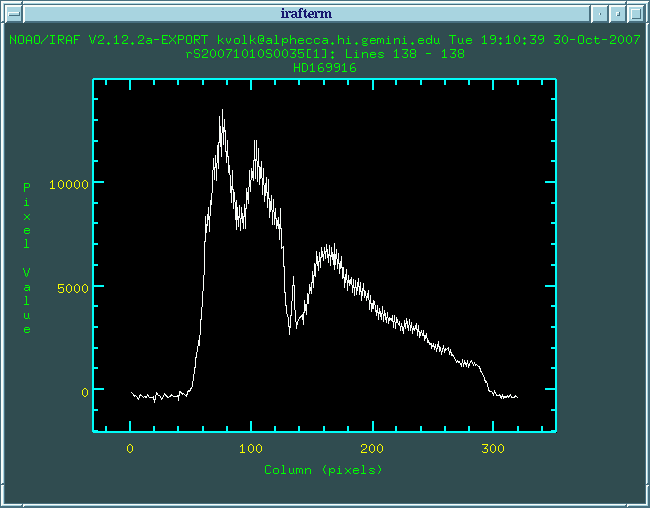Minimize the irafterm window
650x508 pixels.
click(599, 14)
